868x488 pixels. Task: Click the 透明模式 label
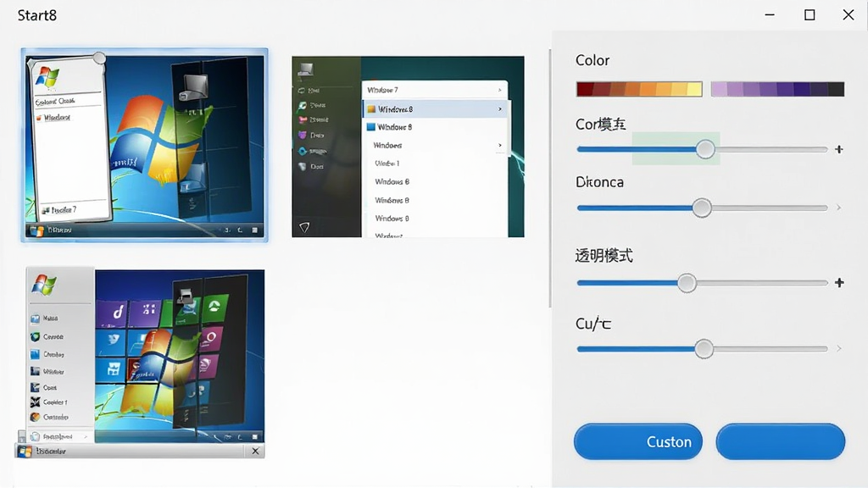tap(604, 256)
